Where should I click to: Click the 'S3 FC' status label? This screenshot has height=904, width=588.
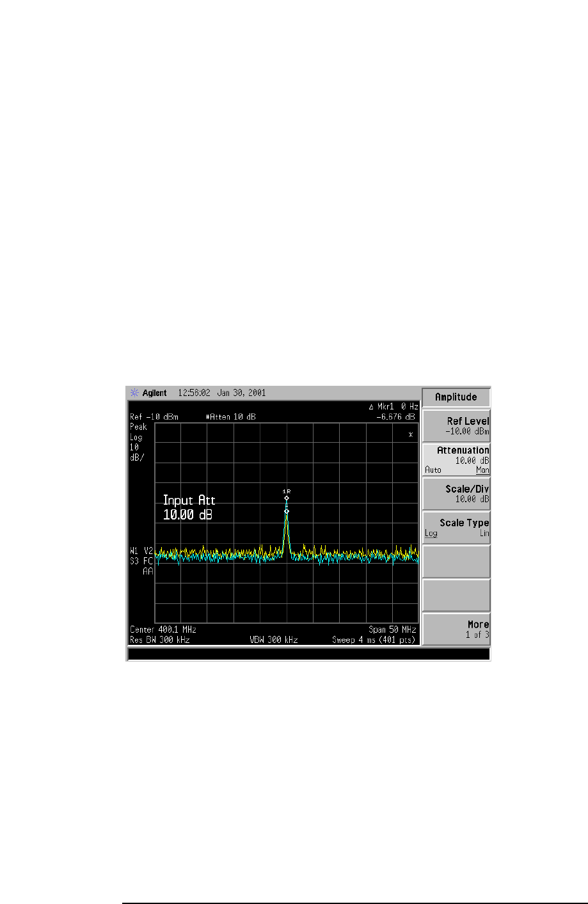pos(141,561)
